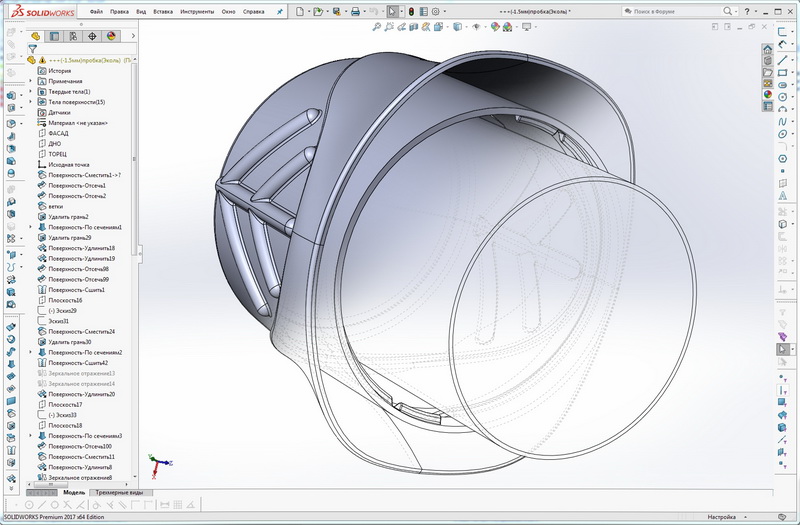Select the Spline sketch tool
This screenshot has height=525, width=800.
coord(783,121)
